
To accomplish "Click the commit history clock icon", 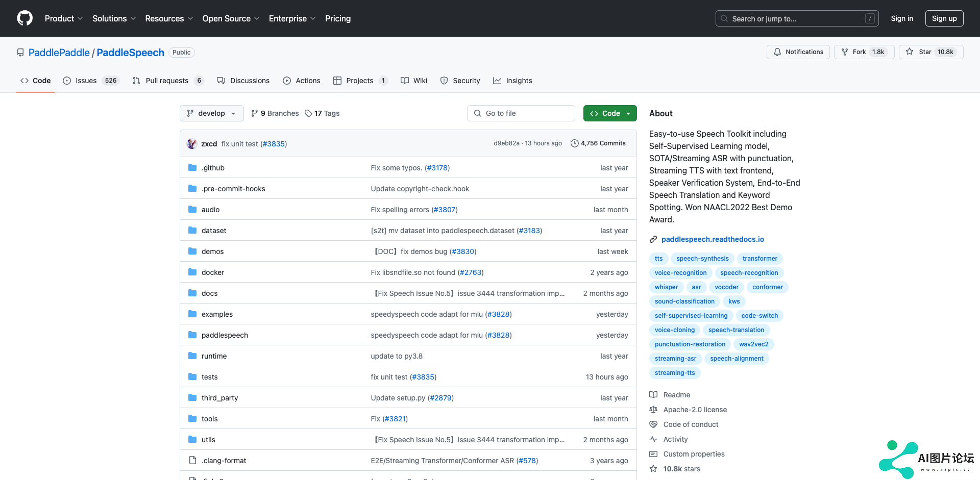I will 574,143.
